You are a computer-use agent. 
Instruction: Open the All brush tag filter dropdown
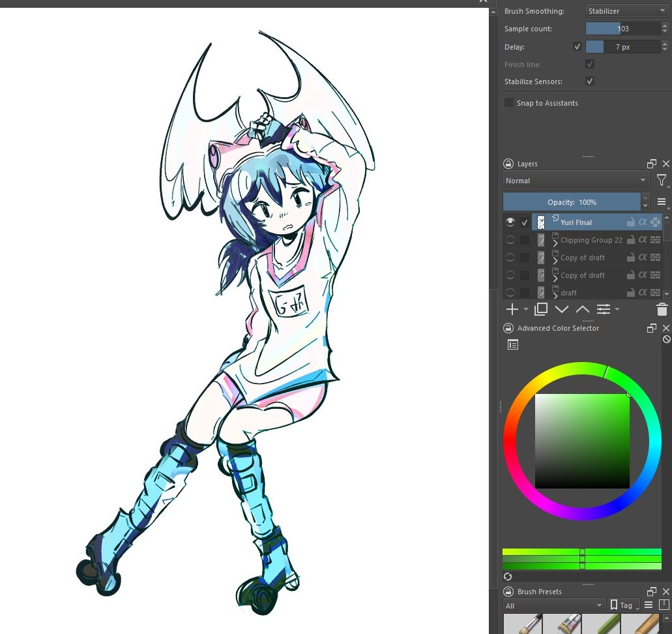(x=554, y=605)
